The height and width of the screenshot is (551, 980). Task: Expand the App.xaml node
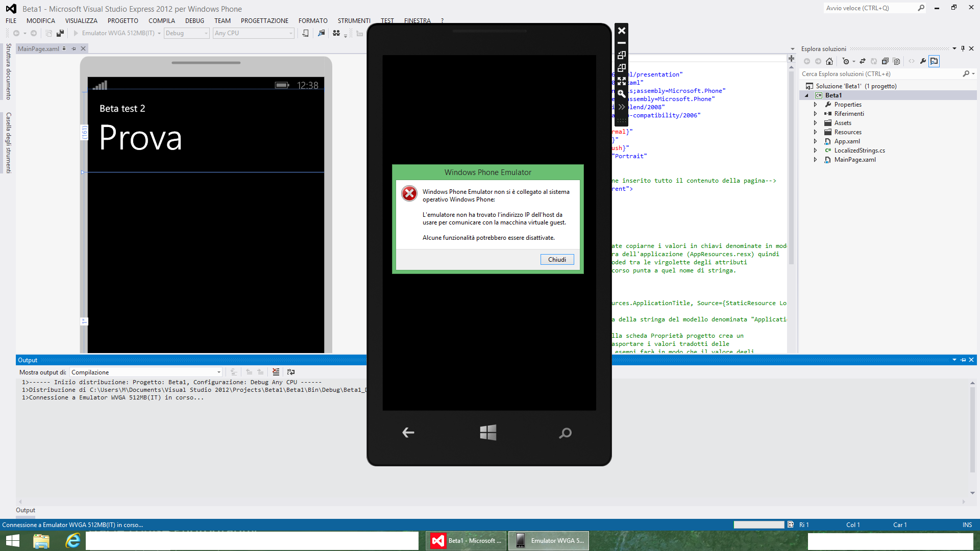coord(815,141)
